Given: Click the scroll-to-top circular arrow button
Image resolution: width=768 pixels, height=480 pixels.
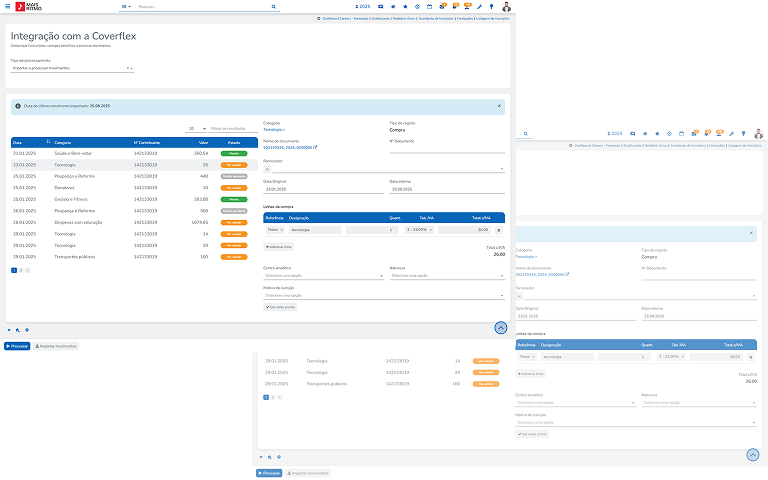Looking at the screenshot, I should point(500,327).
